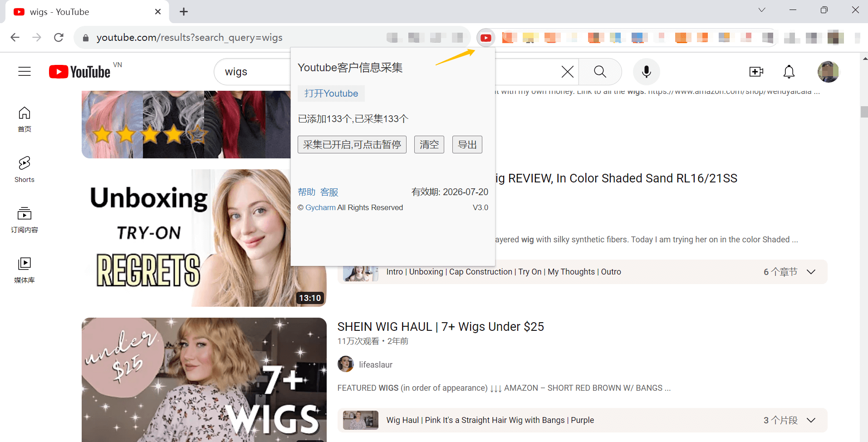
Task: Open the account avatar menu
Action: 828,72
